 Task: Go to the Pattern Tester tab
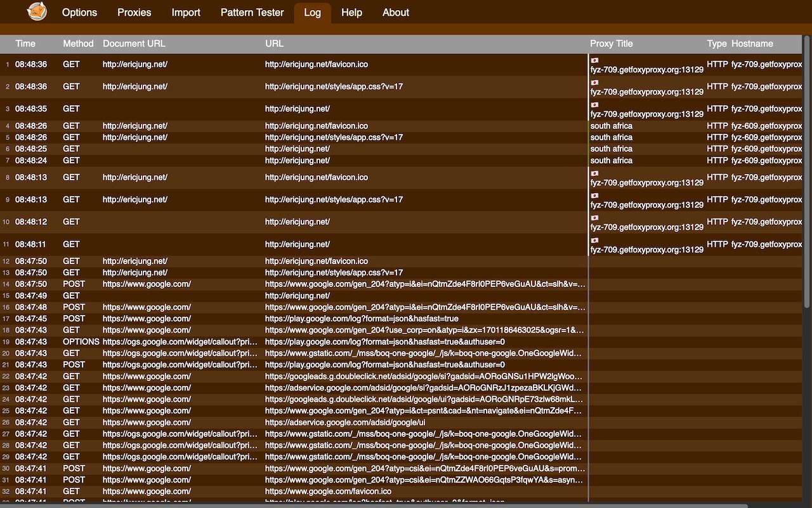[x=252, y=12]
